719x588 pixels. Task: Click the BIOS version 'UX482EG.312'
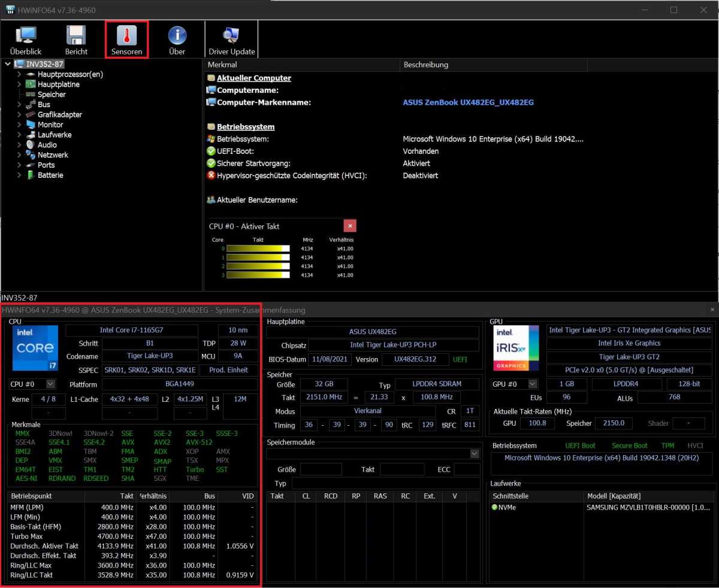[416, 359]
